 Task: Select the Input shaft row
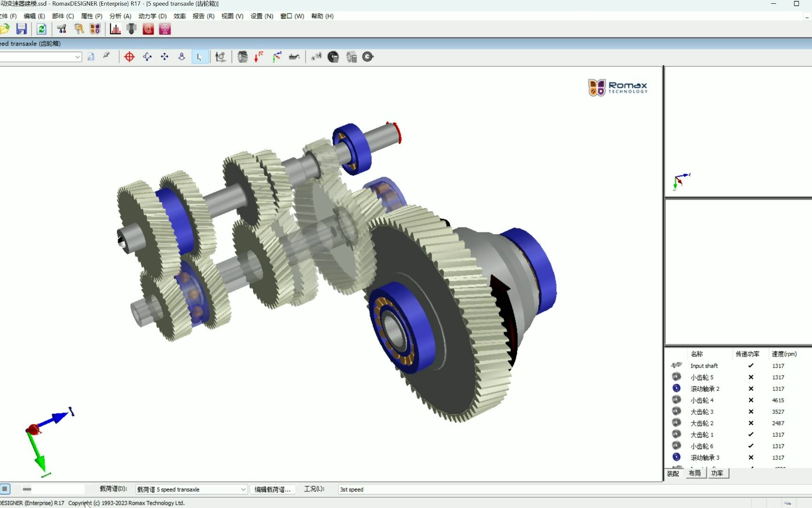[x=738, y=366]
